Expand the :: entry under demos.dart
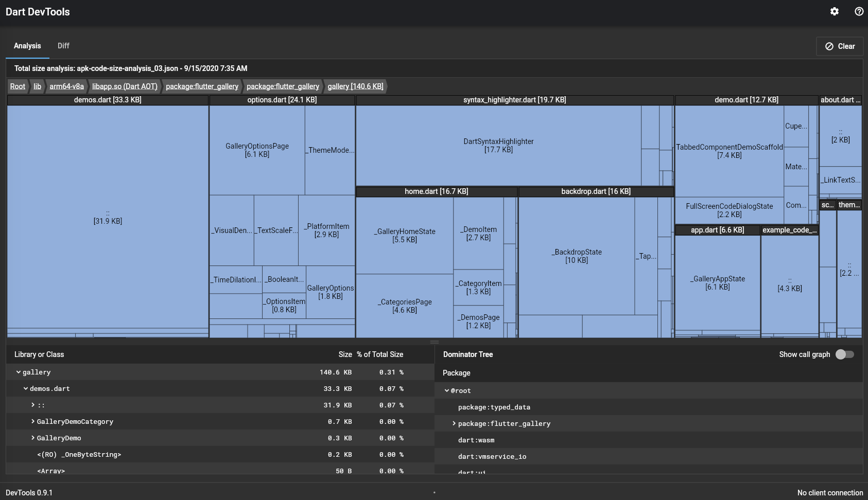 (32, 405)
